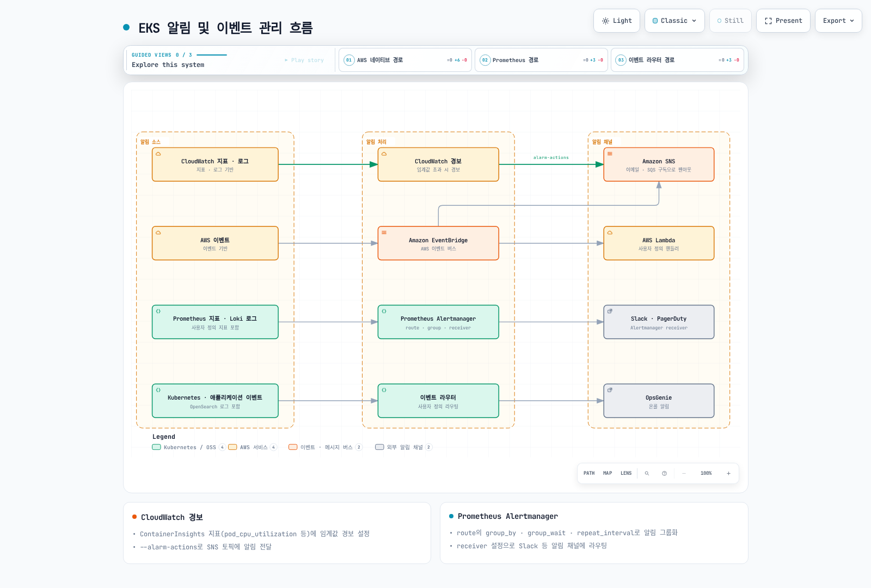Select the Amazon SNS node
The width and height of the screenshot is (871, 588).
pyautogui.click(x=659, y=164)
